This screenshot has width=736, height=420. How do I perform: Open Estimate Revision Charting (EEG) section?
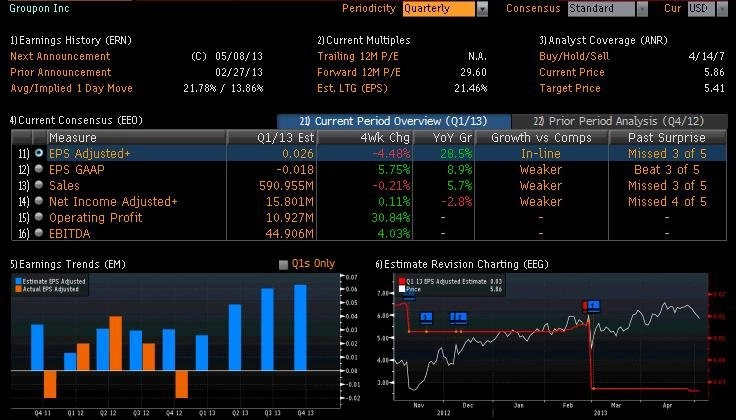[462, 264]
